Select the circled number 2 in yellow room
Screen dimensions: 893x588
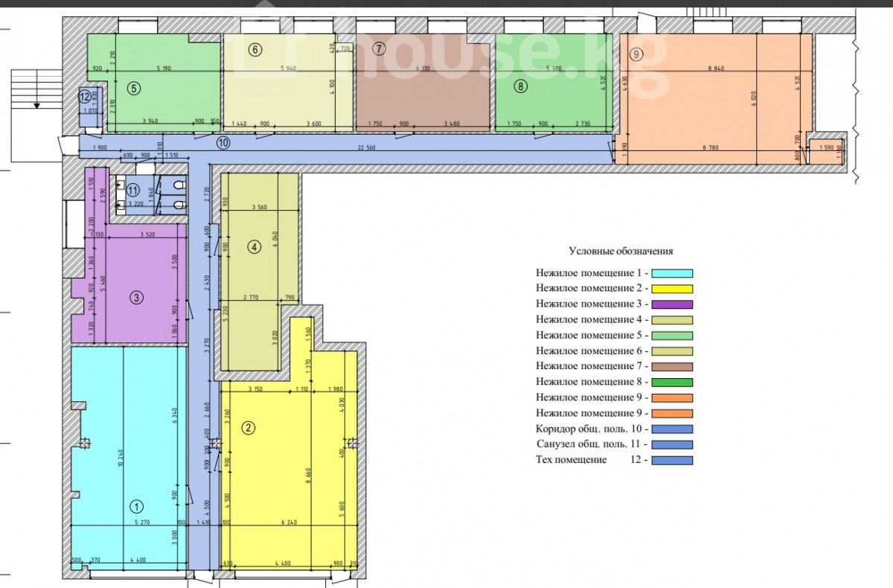(249, 427)
